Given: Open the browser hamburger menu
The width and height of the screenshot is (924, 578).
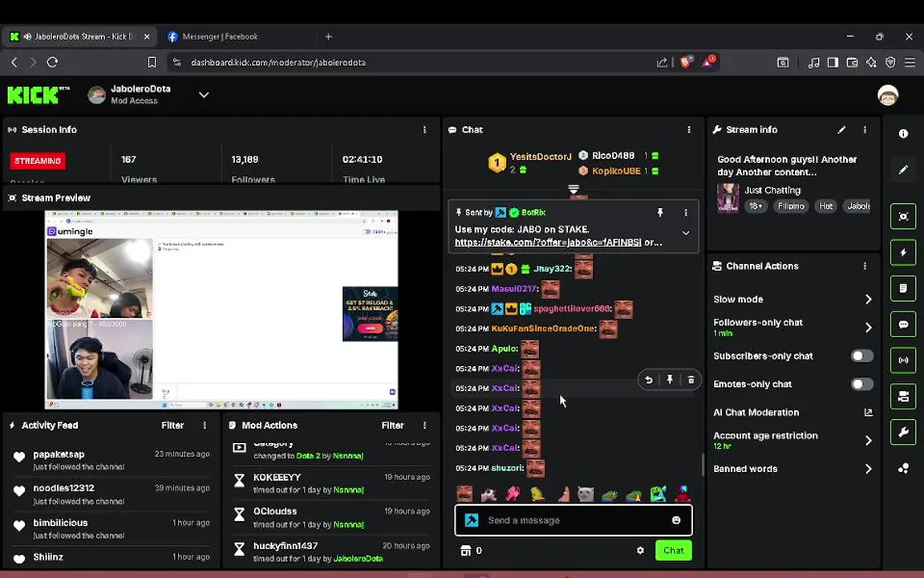Looking at the screenshot, I should point(910,62).
